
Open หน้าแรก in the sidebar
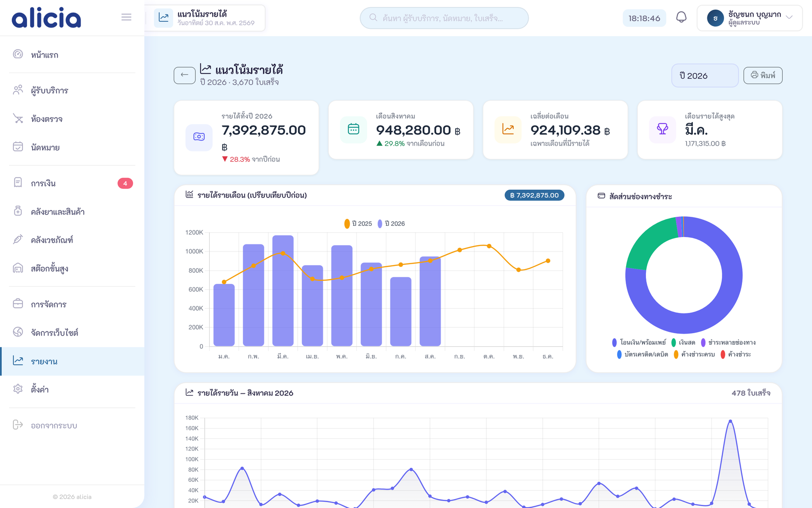tap(72, 55)
